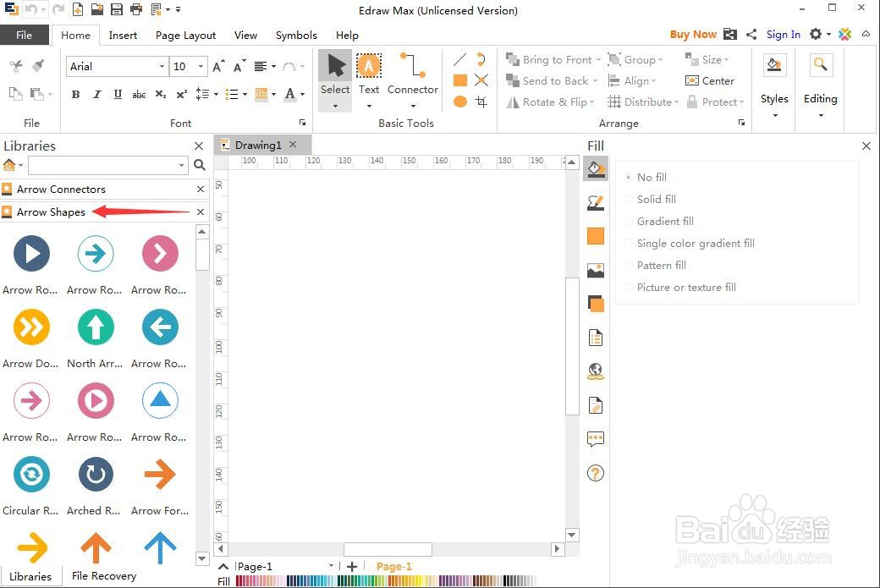Open the File menu
The width and height of the screenshot is (880, 588).
25,35
